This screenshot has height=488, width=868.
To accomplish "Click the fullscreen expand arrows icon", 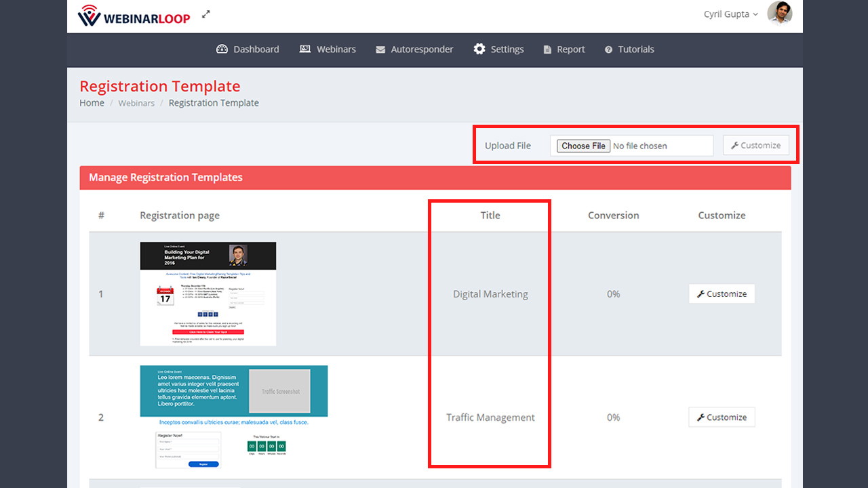I will click(x=206, y=14).
